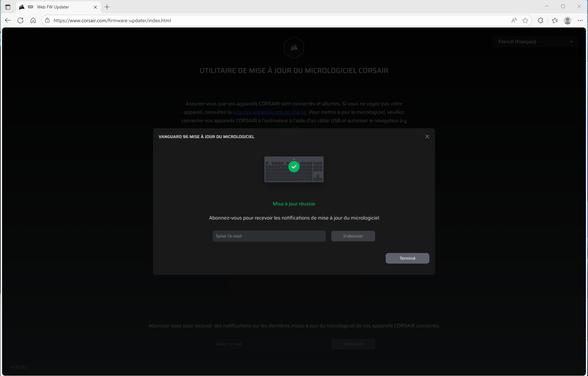This screenshot has width=588, height=376.
Task: Open the read aloud icon
Action: 514,20
